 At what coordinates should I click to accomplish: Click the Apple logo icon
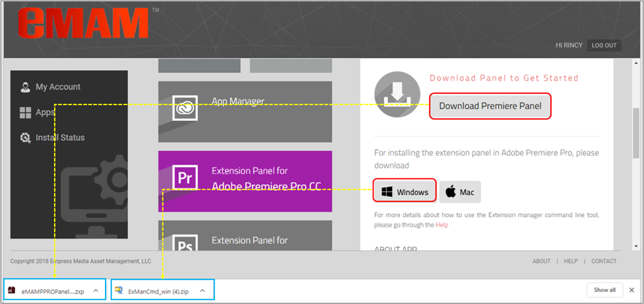point(451,192)
